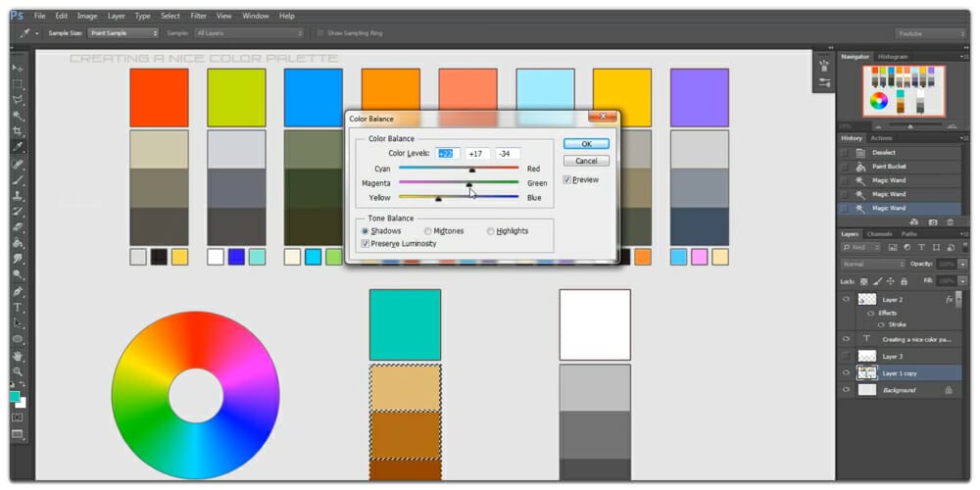980x490 pixels.
Task: Collapse Layer 2 effects with fx arrow
Action: click(x=959, y=299)
